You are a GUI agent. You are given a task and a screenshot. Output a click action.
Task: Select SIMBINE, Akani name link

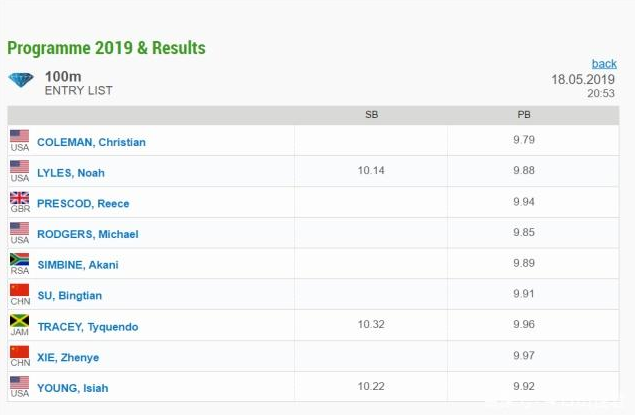pyautogui.click(x=77, y=265)
